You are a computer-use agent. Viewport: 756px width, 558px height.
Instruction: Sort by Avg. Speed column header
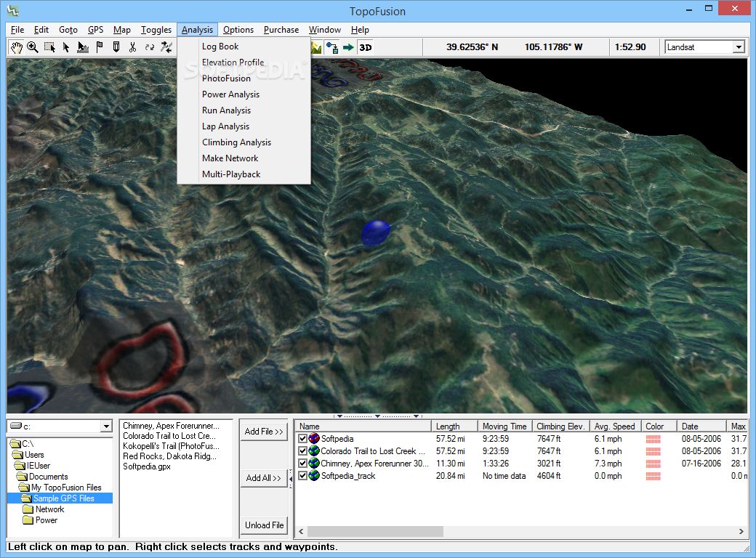(614, 426)
